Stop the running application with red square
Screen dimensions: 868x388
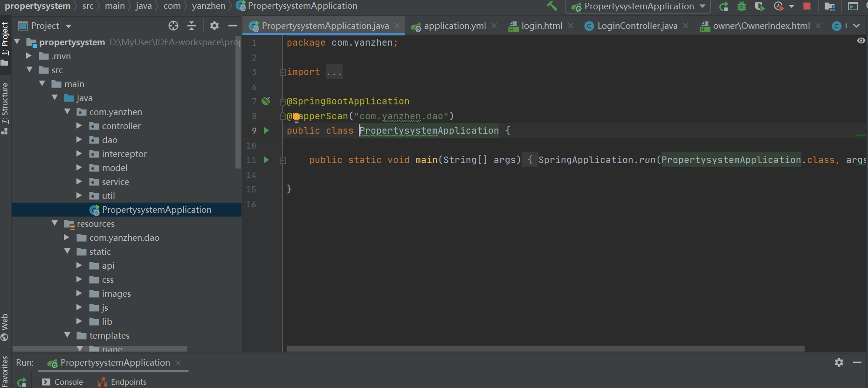click(807, 6)
